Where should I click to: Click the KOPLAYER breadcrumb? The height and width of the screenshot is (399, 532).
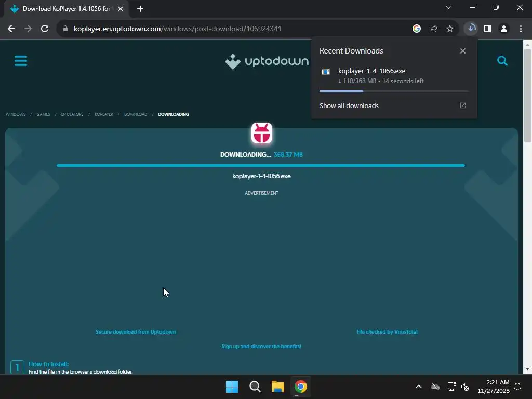click(x=103, y=114)
